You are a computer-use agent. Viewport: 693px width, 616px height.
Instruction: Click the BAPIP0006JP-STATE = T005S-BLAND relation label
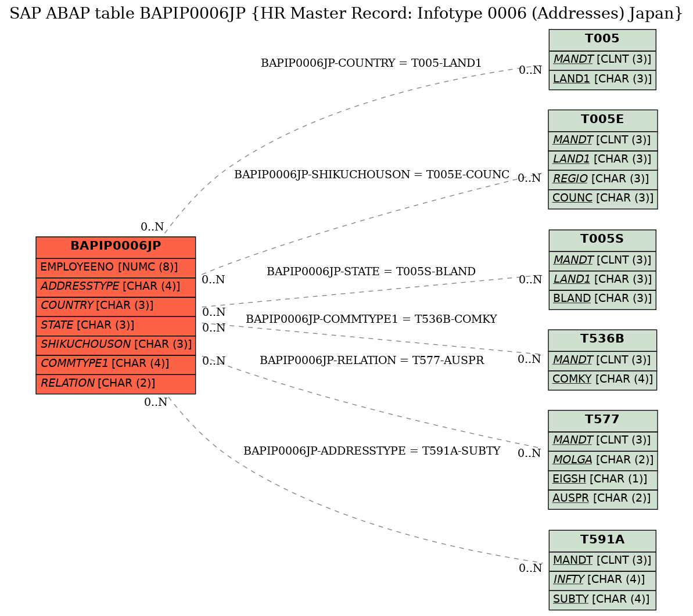click(371, 272)
